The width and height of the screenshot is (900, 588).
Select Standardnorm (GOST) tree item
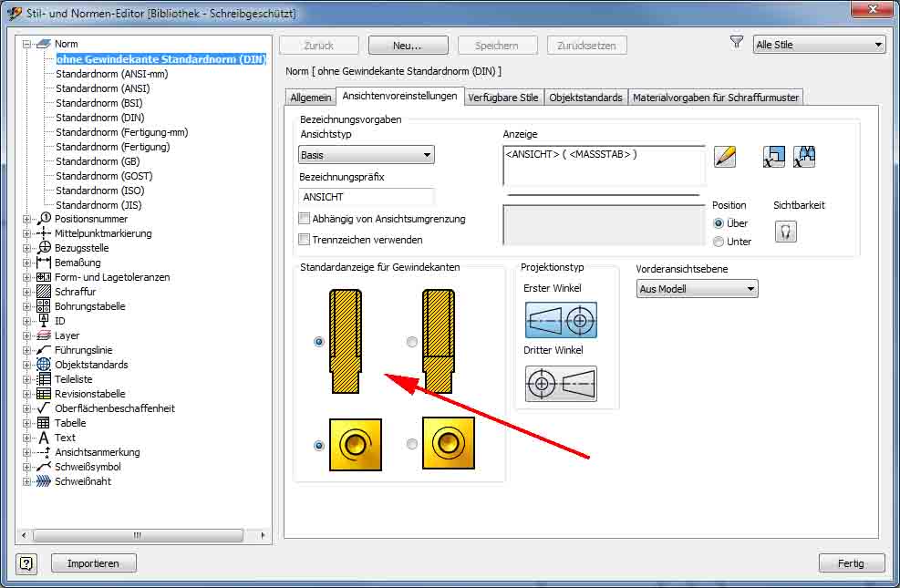coord(105,176)
